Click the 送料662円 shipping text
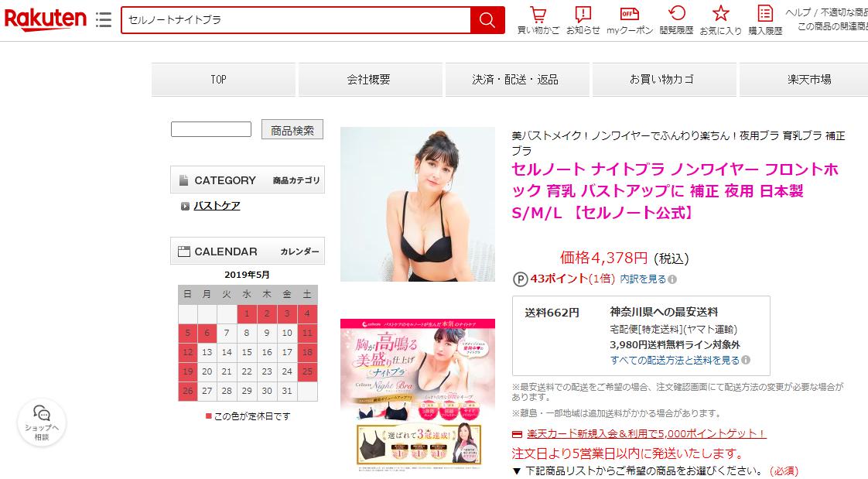 (x=552, y=313)
